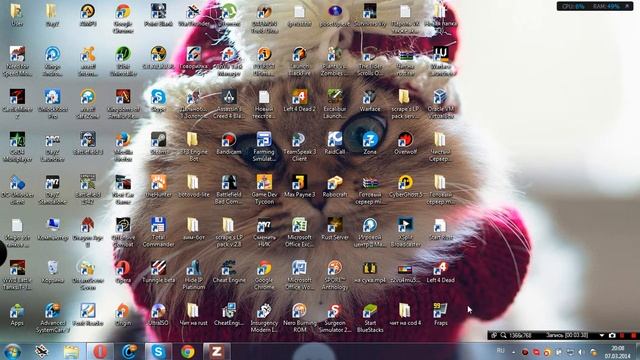Open the Robocraft desktop shortcut

tap(335, 186)
